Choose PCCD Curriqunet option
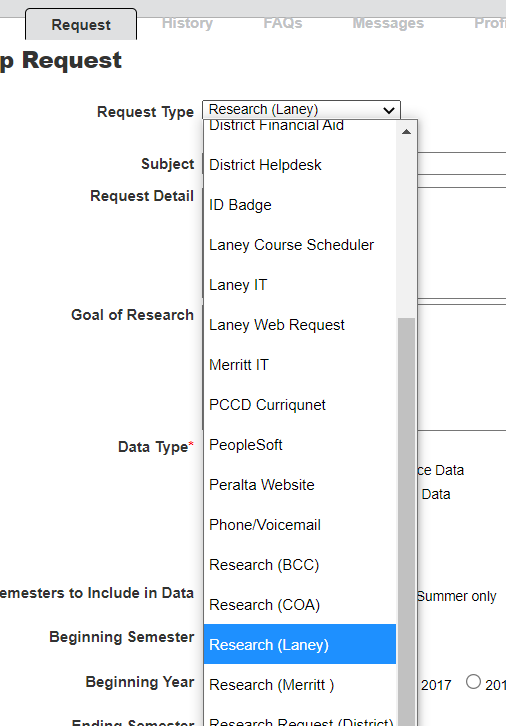The width and height of the screenshot is (506, 726). tap(300, 405)
